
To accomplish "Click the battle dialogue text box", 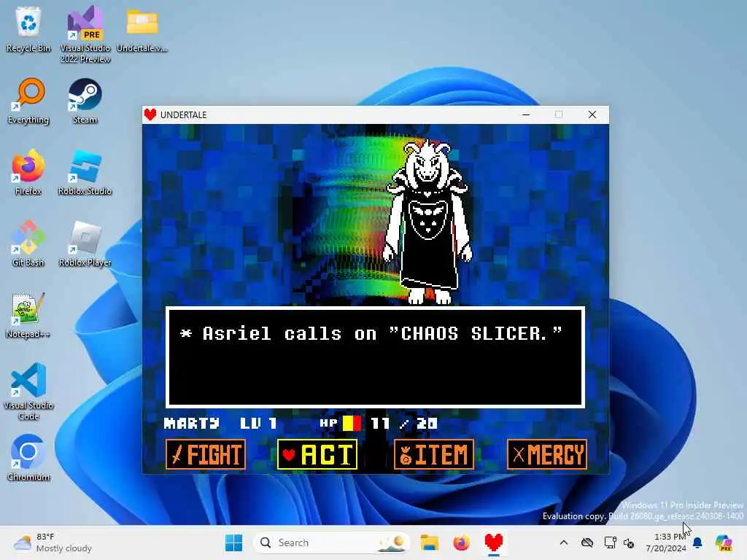I will click(x=376, y=357).
